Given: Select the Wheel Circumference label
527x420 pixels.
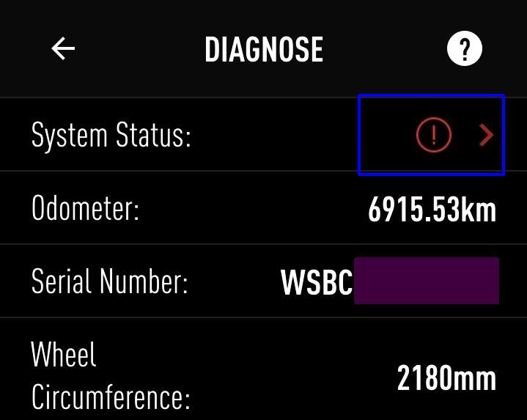Looking at the screenshot, I should [x=110, y=377].
